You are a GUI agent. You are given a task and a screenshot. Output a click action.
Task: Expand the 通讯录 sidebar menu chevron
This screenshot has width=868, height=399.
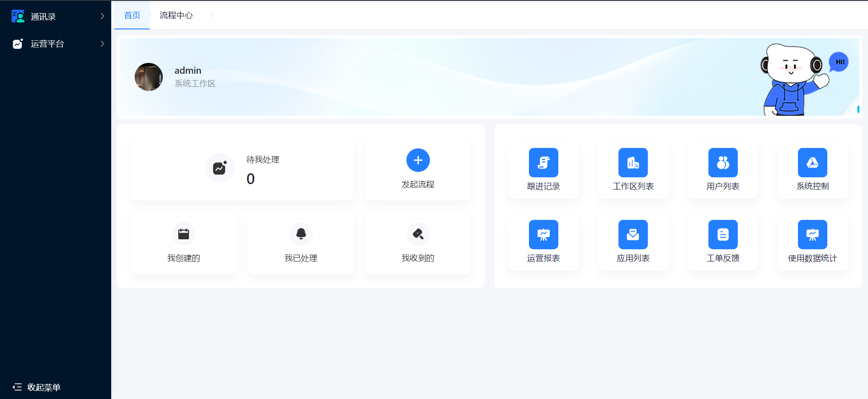coord(102,16)
